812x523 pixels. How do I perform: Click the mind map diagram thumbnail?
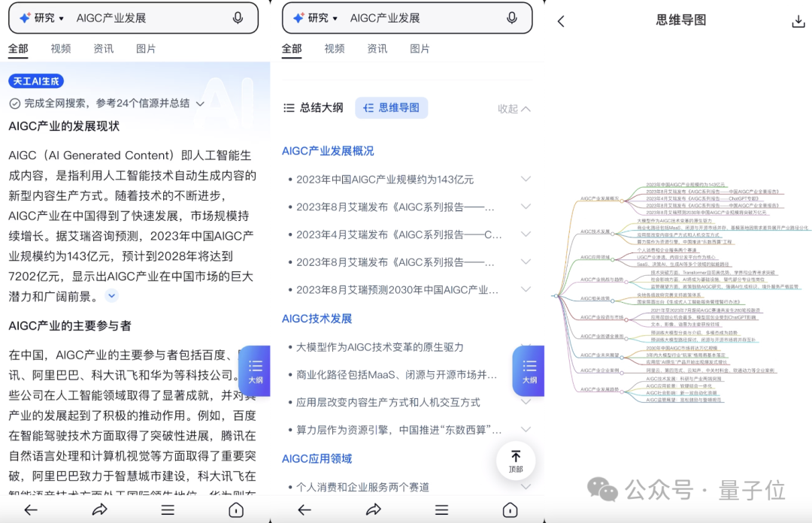pos(680,293)
